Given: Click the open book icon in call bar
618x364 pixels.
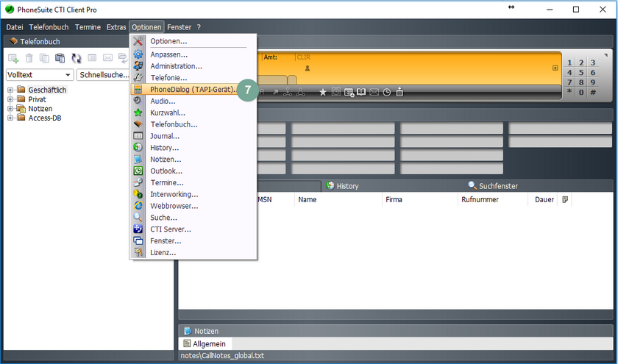Looking at the screenshot, I should point(361,92).
